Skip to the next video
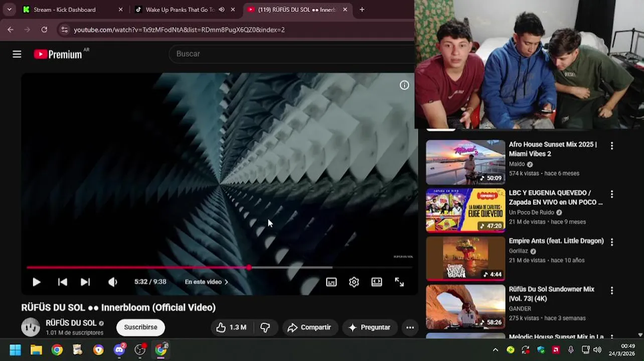The width and height of the screenshot is (644, 361). click(85, 282)
